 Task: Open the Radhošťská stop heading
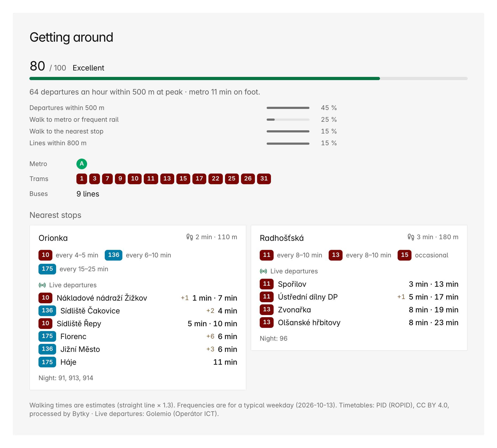(x=282, y=238)
